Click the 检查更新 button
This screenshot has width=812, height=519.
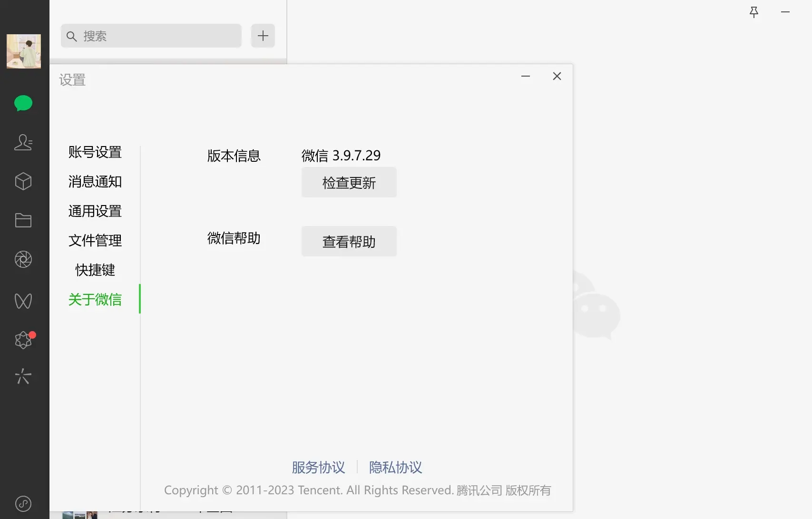[x=349, y=183]
